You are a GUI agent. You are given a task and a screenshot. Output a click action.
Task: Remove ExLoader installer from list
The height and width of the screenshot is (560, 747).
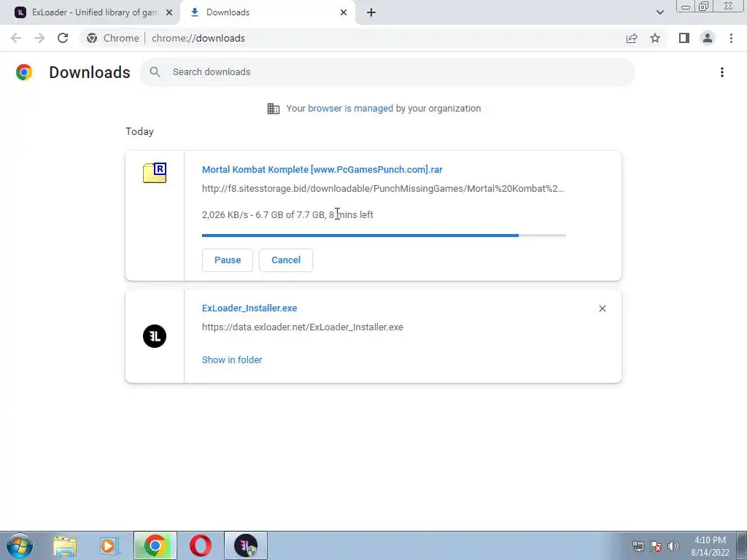click(602, 308)
